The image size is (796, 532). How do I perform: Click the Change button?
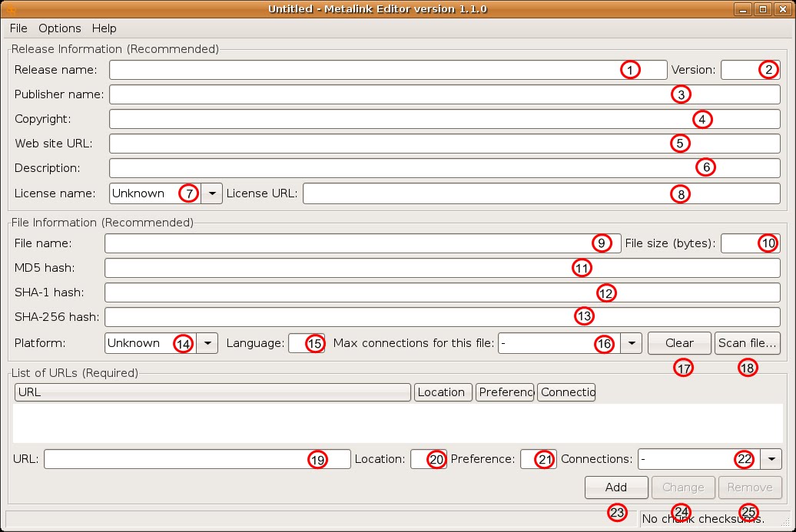683,487
